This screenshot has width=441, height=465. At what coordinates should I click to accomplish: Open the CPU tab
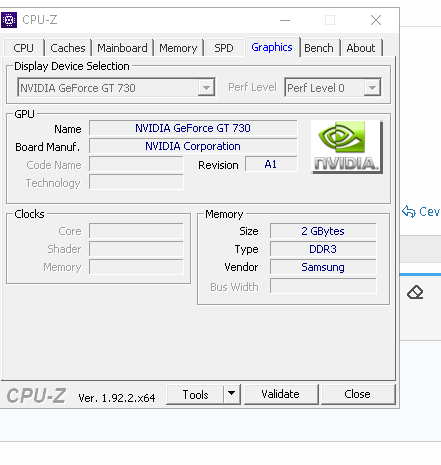coord(23,48)
